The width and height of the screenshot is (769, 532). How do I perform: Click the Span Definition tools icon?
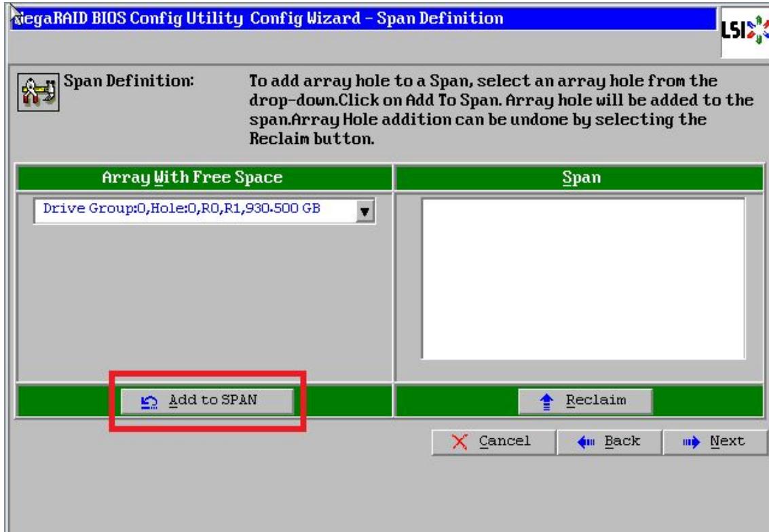[38, 92]
